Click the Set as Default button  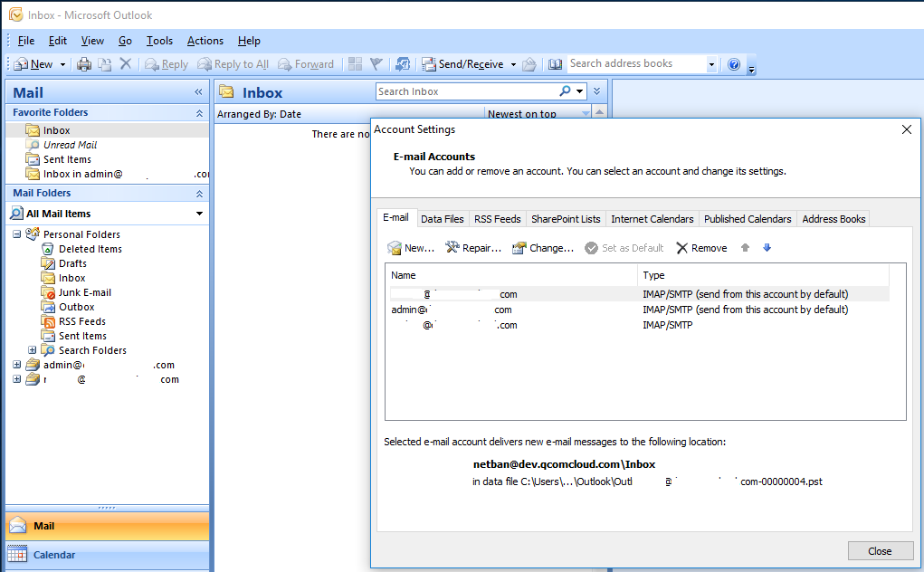click(624, 248)
